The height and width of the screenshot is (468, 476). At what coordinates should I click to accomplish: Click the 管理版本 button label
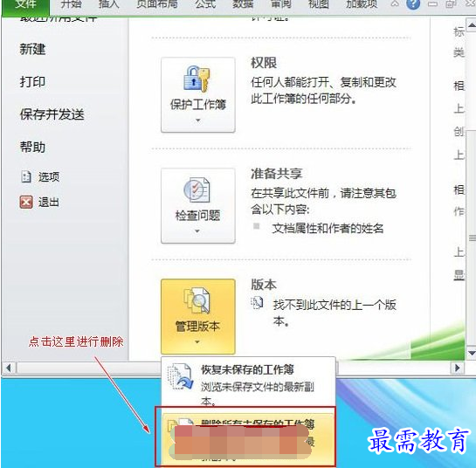coord(197,327)
